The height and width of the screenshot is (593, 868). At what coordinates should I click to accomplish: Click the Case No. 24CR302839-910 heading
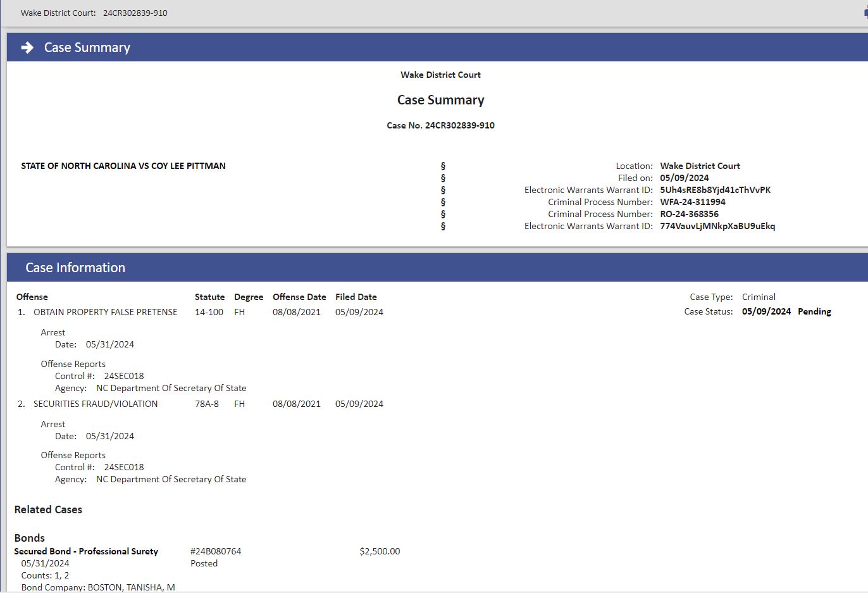[x=441, y=125]
